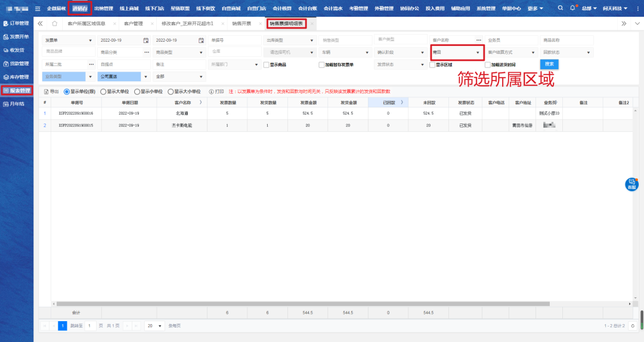Open the notification bell

coord(572,8)
